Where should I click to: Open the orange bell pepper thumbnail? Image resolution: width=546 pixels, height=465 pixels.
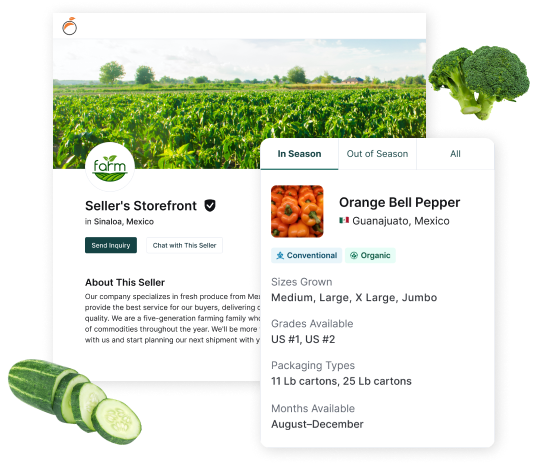coord(297,211)
